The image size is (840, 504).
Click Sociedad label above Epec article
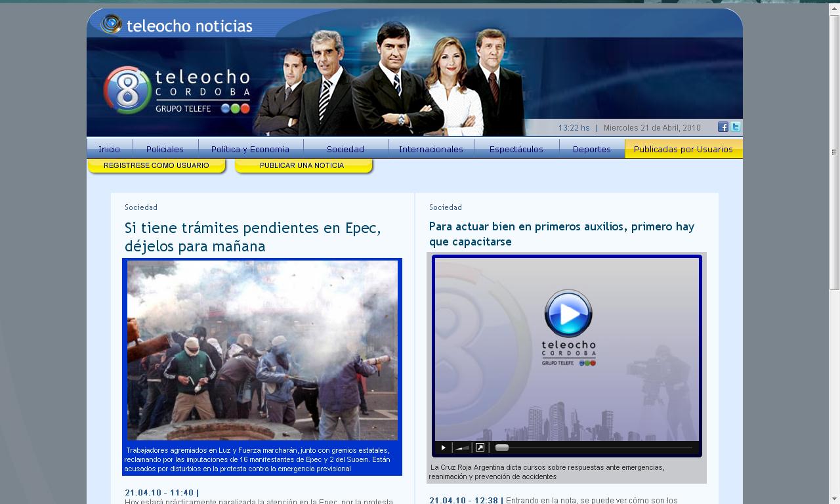point(141,207)
